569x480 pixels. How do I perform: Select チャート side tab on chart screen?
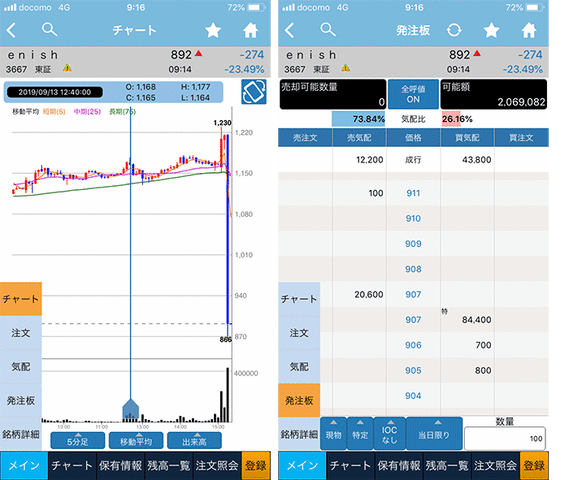(x=21, y=299)
